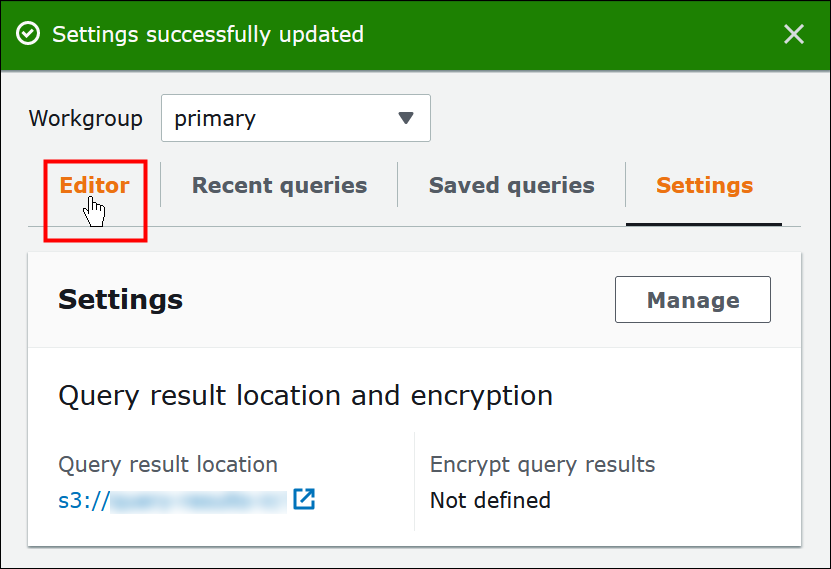Click the 'Not defined' encryption value

[490, 500]
